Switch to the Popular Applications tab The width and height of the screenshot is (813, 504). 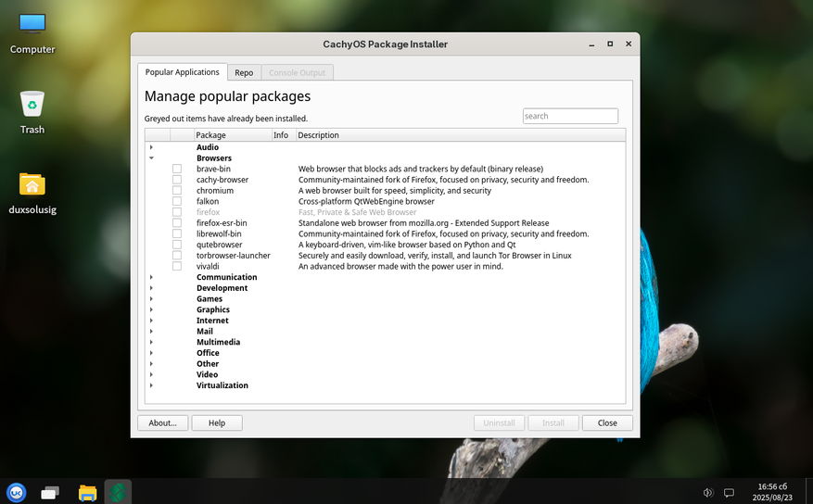pyautogui.click(x=182, y=72)
